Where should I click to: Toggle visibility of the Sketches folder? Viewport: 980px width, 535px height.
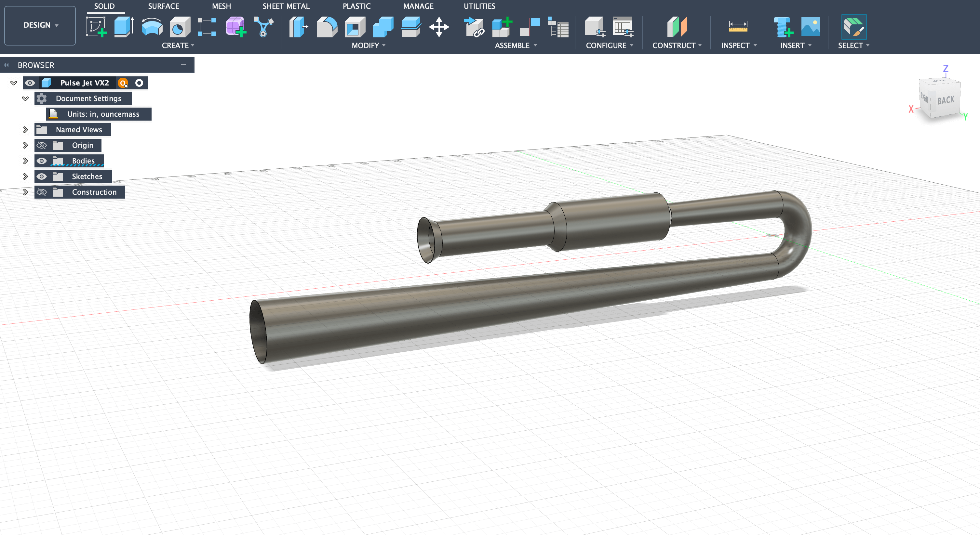(42, 176)
